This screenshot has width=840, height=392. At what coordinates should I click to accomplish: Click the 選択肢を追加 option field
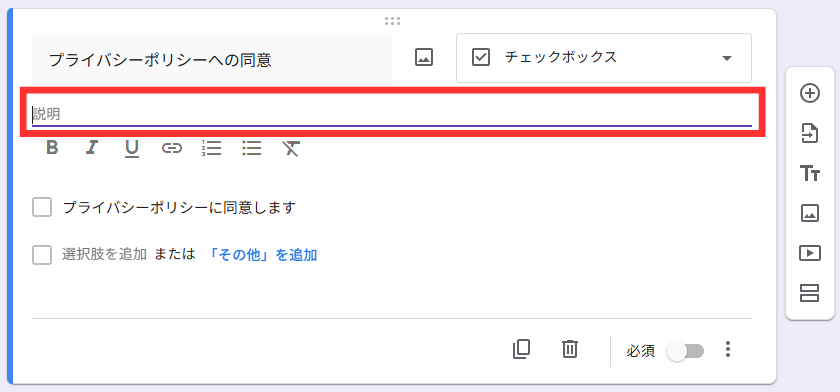point(104,255)
